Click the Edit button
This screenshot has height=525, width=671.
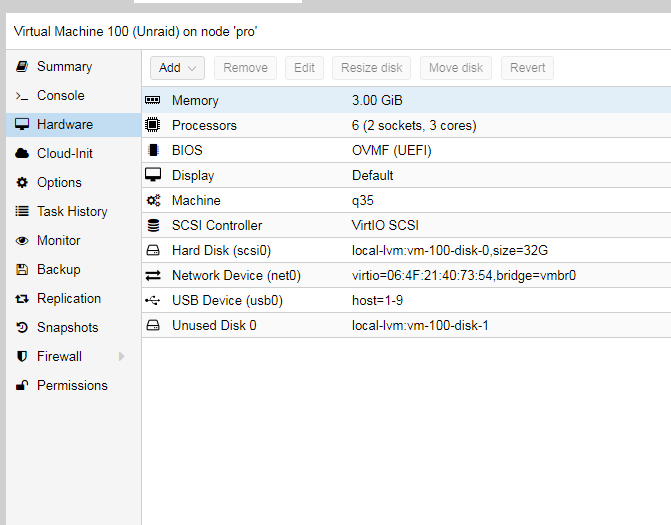point(304,68)
